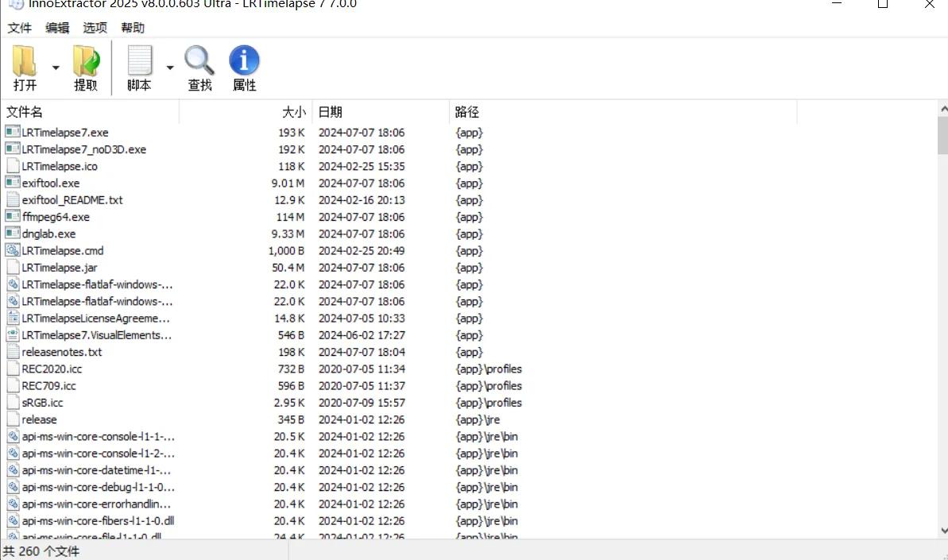The width and height of the screenshot is (948, 560).
Task: Click the 查找 (Find) magnifier icon
Action: (199, 61)
